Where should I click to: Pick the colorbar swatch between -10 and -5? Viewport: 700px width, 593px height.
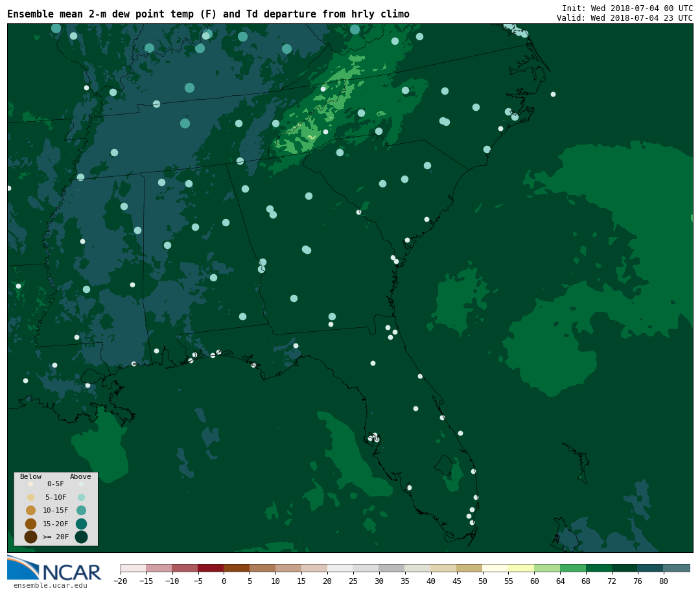(x=185, y=568)
